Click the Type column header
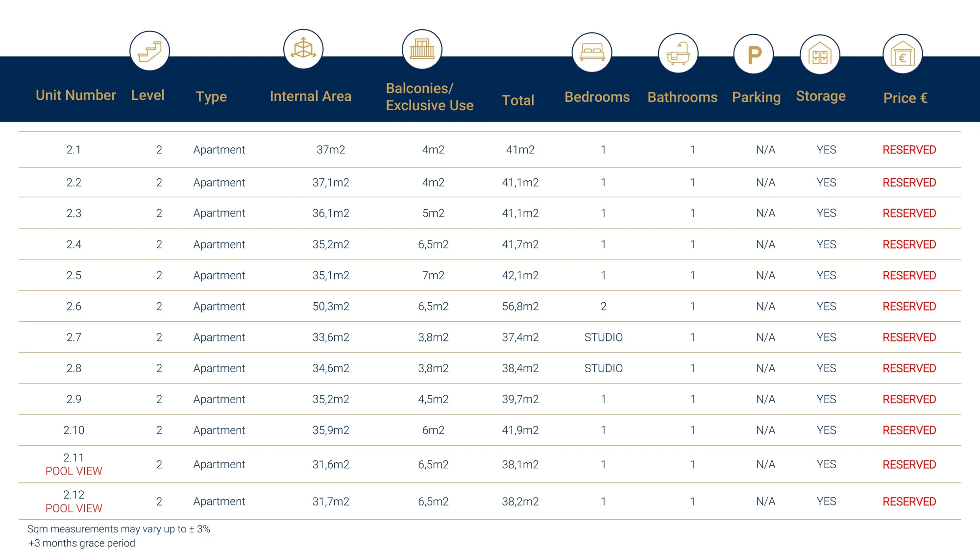 tap(211, 96)
